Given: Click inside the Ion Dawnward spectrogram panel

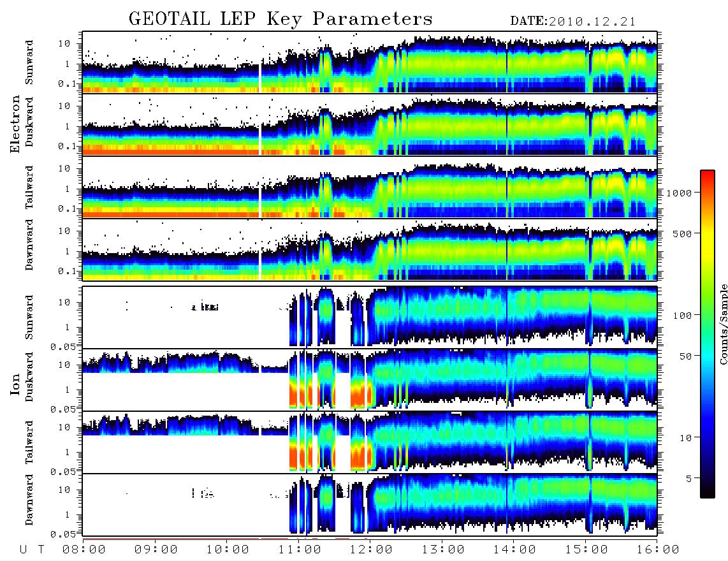Looking at the screenshot, I should [x=370, y=504].
